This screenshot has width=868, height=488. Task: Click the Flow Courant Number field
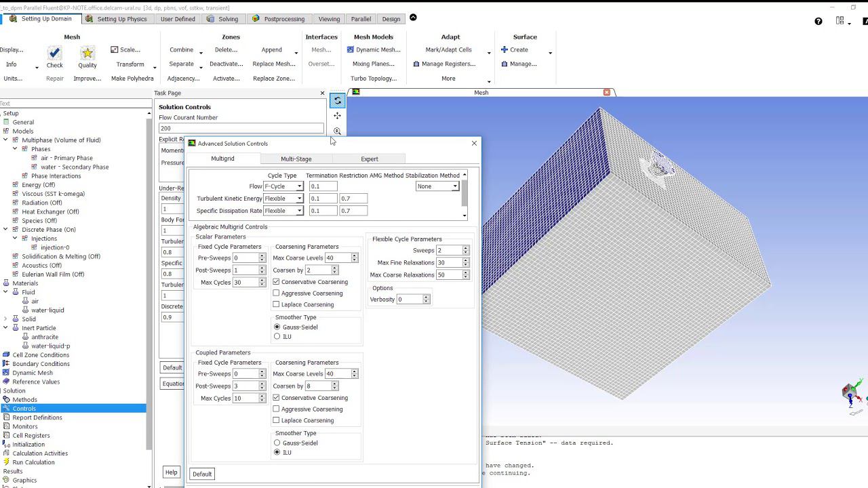coord(241,128)
